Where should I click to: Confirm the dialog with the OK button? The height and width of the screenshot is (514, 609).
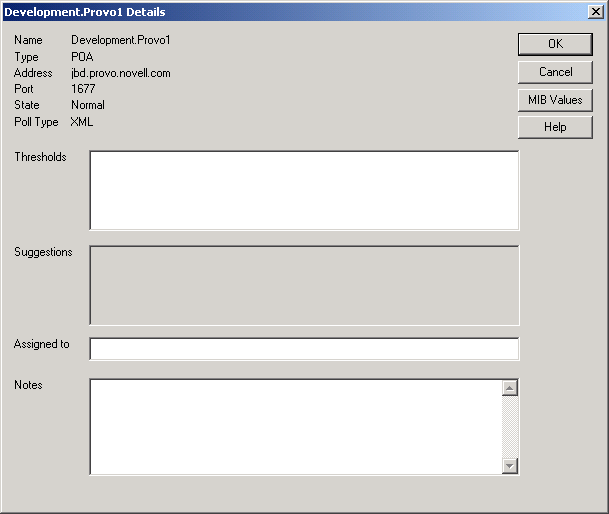[555, 44]
